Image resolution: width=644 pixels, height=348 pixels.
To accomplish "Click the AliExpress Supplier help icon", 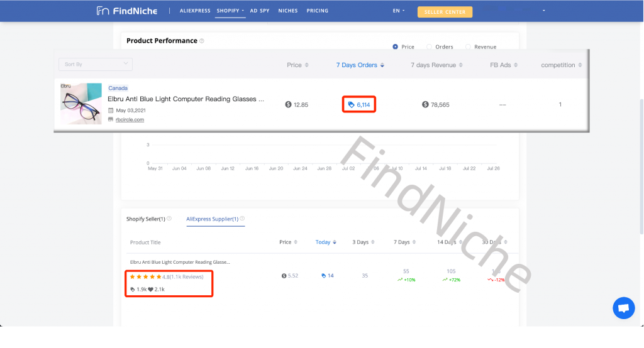I will (x=242, y=219).
